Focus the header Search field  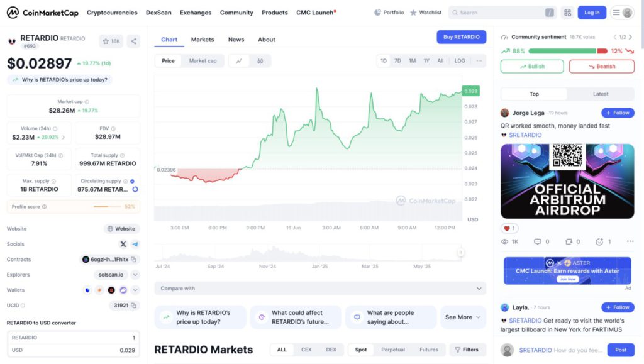tap(502, 13)
